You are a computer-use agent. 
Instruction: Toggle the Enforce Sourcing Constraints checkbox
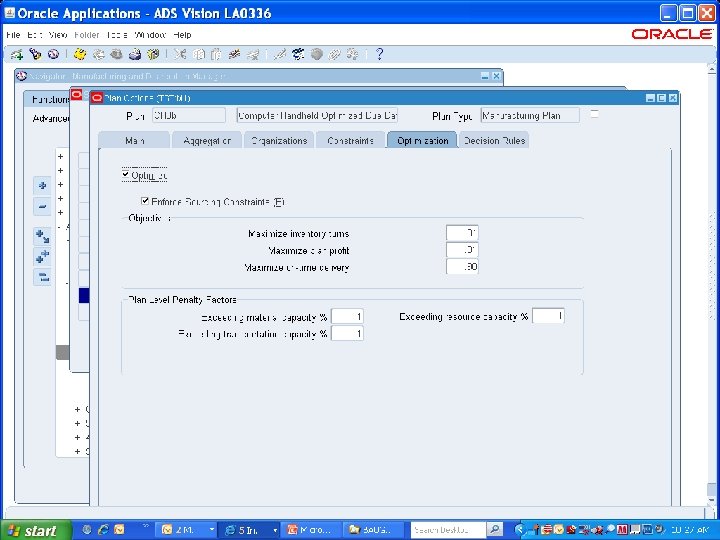click(145, 201)
